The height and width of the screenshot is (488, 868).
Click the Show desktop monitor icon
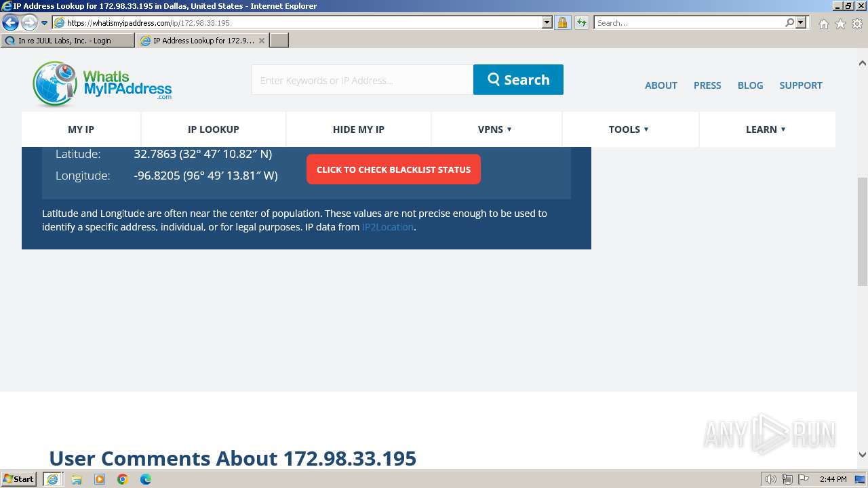(861, 479)
